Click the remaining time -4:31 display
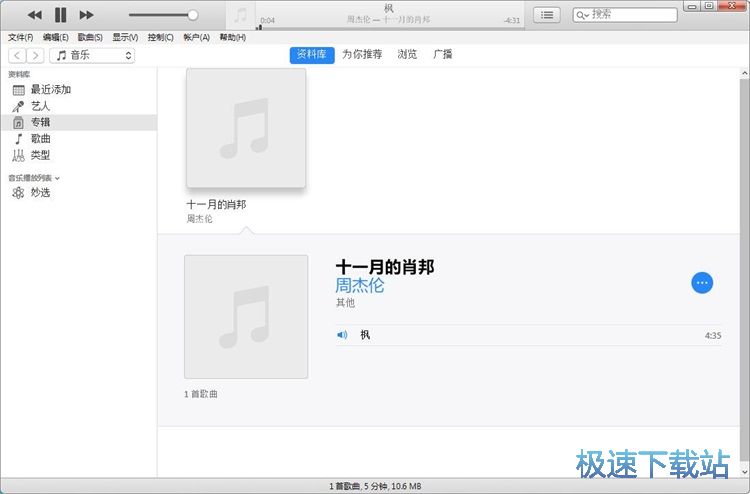The width and height of the screenshot is (750, 494). (x=511, y=21)
